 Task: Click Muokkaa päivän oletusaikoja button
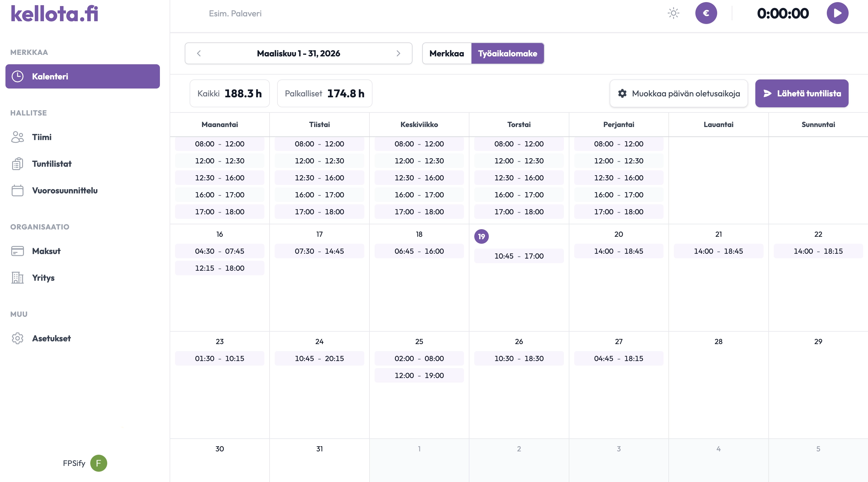[679, 93]
